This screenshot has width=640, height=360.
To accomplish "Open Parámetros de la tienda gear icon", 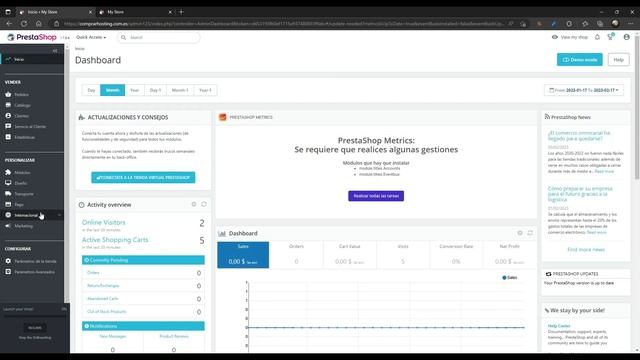I will coord(8,261).
